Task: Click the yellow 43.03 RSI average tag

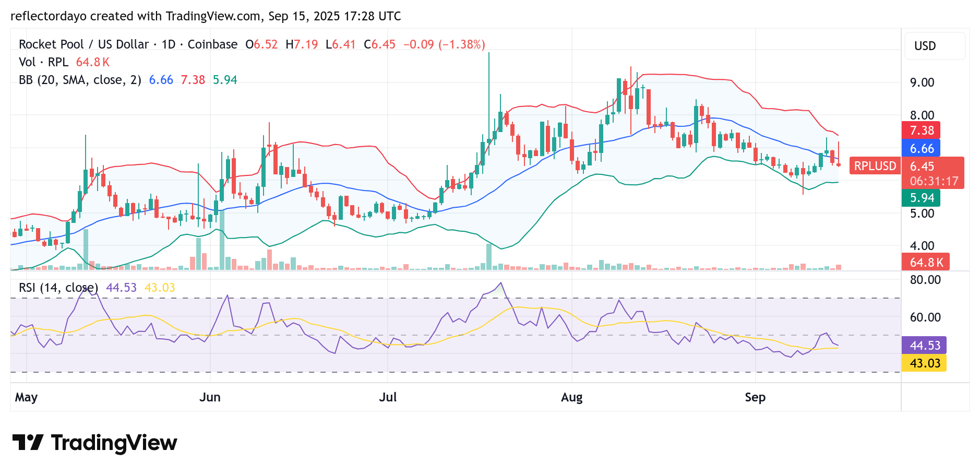Action: click(x=924, y=363)
